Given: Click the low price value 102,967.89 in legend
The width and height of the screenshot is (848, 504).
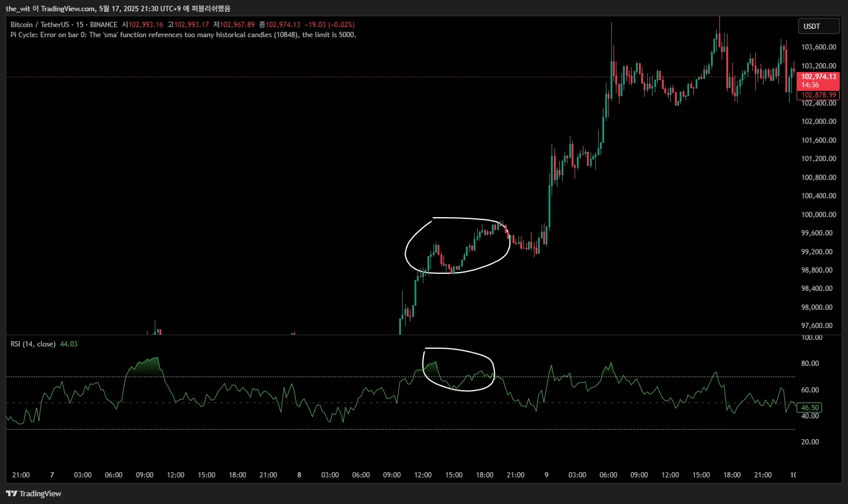Looking at the screenshot, I should pyautogui.click(x=237, y=25).
